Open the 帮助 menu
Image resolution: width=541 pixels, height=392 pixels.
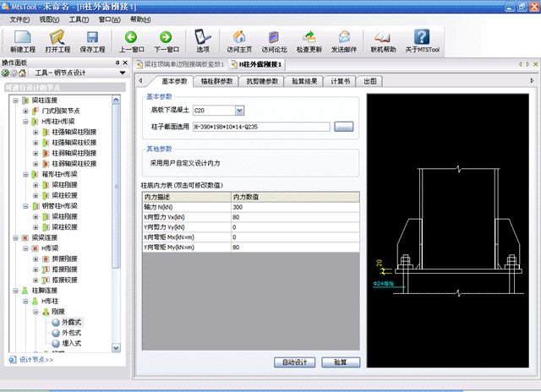click(140, 19)
